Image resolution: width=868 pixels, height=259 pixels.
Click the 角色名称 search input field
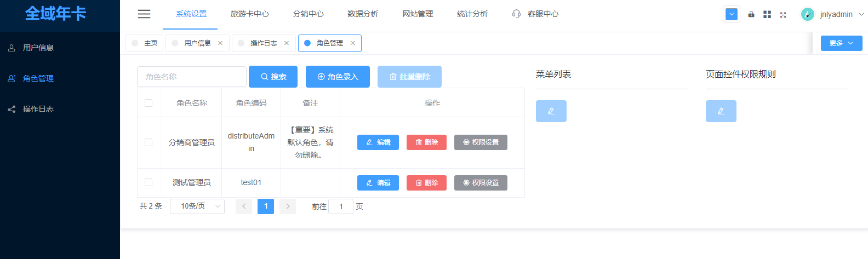coord(192,77)
